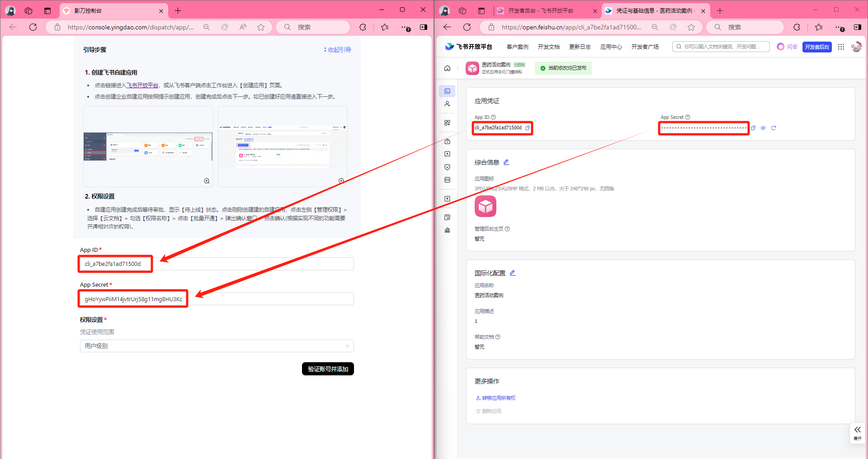Screen dimensions: 868x459
Task: Open the user avatar menu in Feishu
Action: 856,47
